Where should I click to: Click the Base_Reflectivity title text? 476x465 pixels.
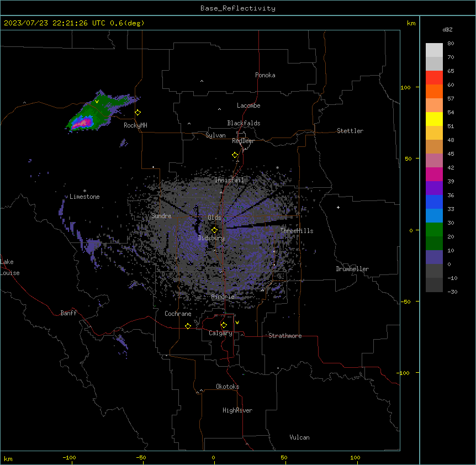coord(238,8)
